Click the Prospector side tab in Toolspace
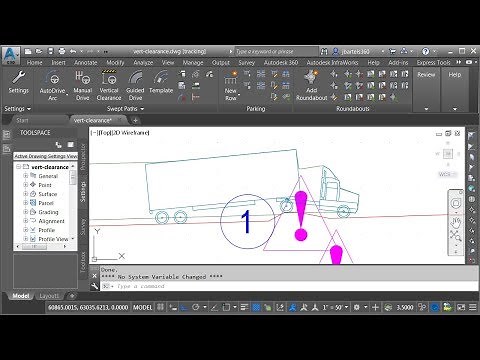Screen dimensions: 480x360 pyautogui.click(x=83, y=157)
